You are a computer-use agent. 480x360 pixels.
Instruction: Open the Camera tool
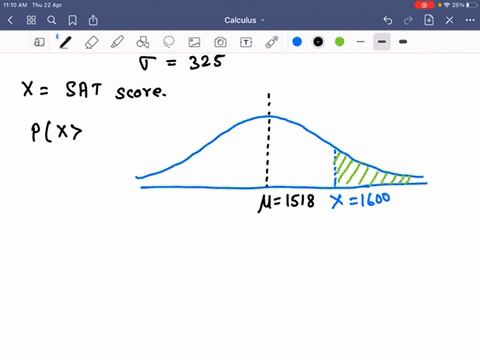coord(220,42)
